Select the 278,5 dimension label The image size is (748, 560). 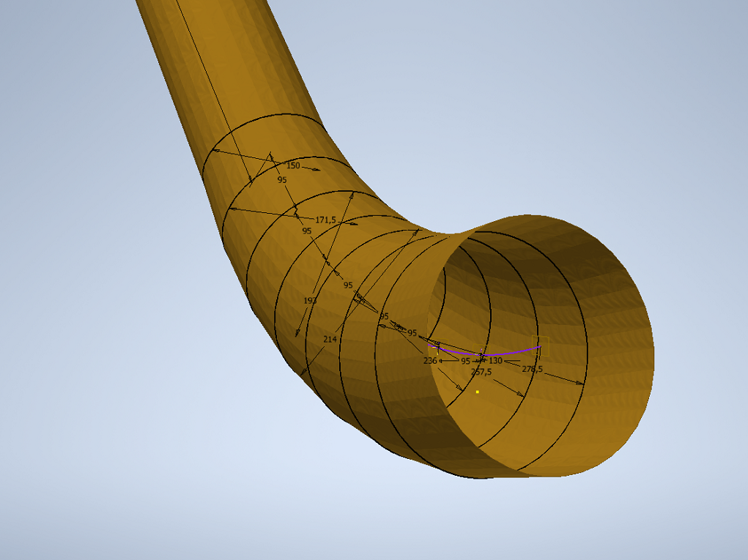[532, 369]
